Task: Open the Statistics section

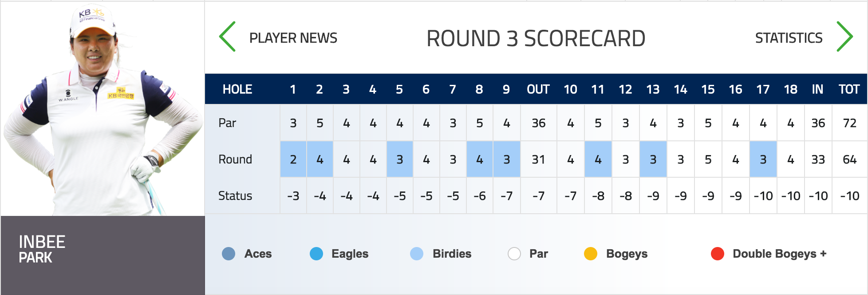Action: pyautogui.click(x=789, y=38)
